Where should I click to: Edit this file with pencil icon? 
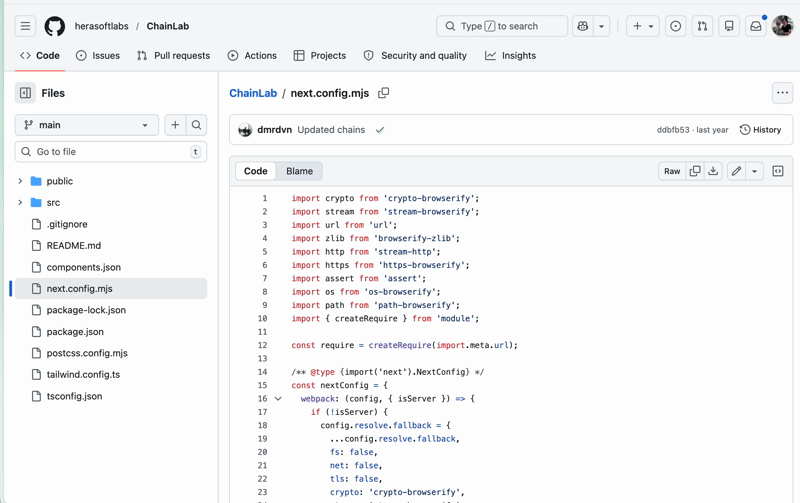pyautogui.click(x=736, y=171)
